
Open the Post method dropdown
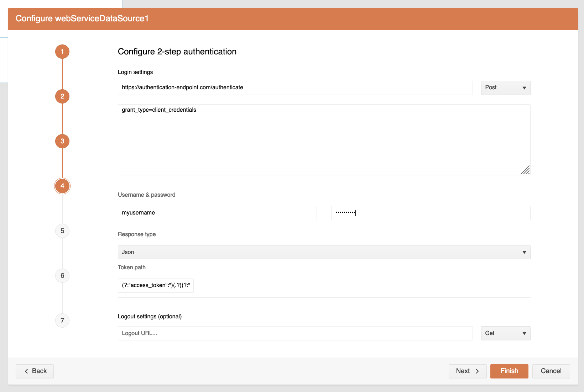(x=505, y=88)
